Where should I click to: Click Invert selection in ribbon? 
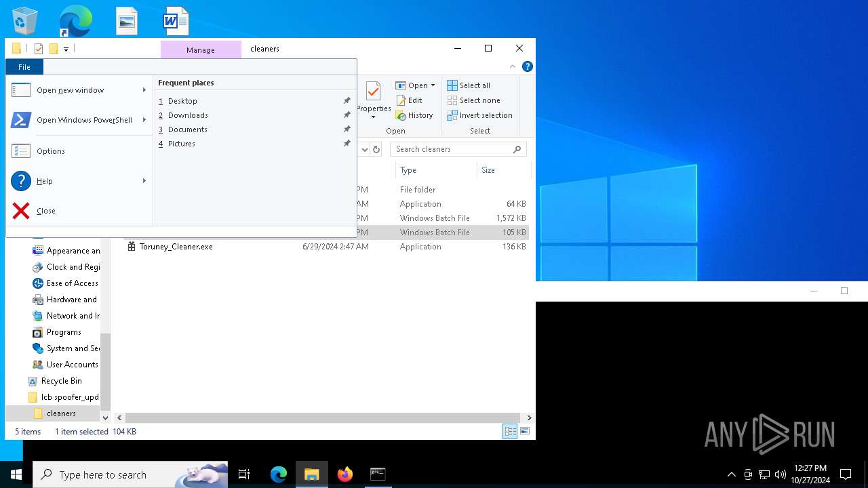(x=479, y=115)
